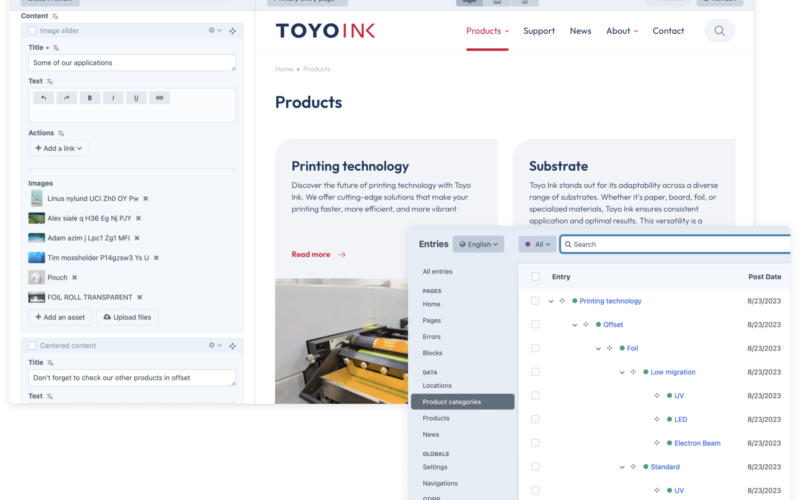Remove the FOIL ROLL TRANSPARENT asset
Image resolution: width=800 pixels, height=500 pixels.
pyautogui.click(x=139, y=297)
